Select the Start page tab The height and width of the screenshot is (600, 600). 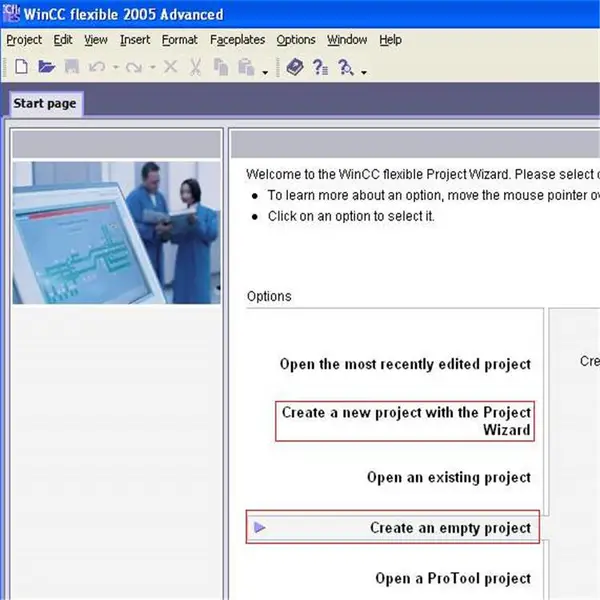click(x=45, y=103)
